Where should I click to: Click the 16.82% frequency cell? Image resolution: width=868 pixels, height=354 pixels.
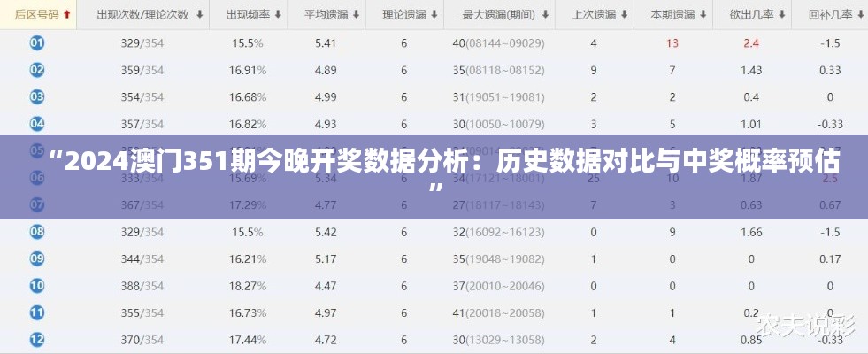click(248, 124)
